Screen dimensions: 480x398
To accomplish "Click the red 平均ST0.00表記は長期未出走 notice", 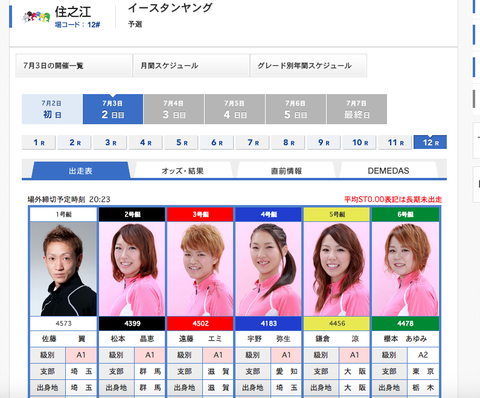I will (393, 199).
